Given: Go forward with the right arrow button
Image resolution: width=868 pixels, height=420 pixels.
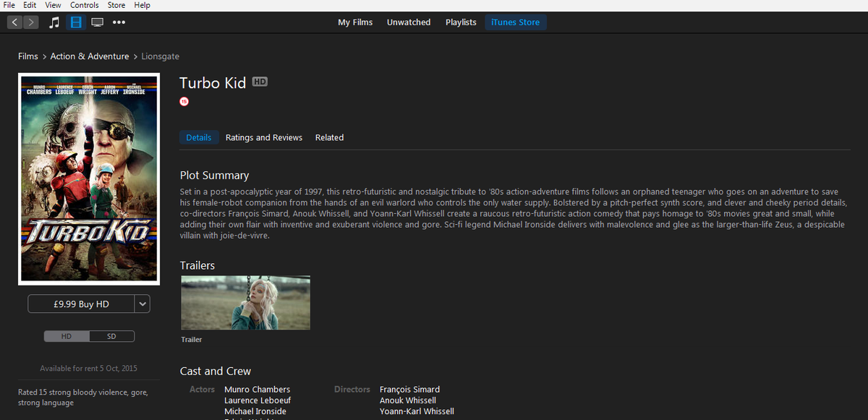Looking at the screenshot, I should point(31,22).
